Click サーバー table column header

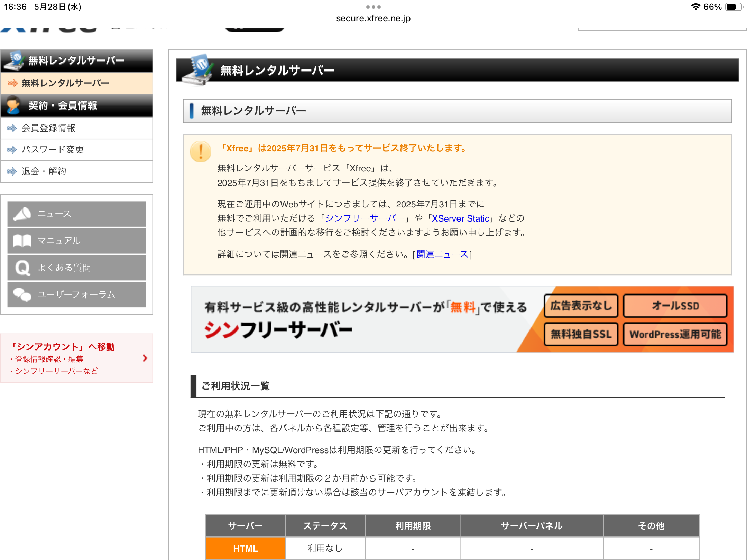click(246, 526)
